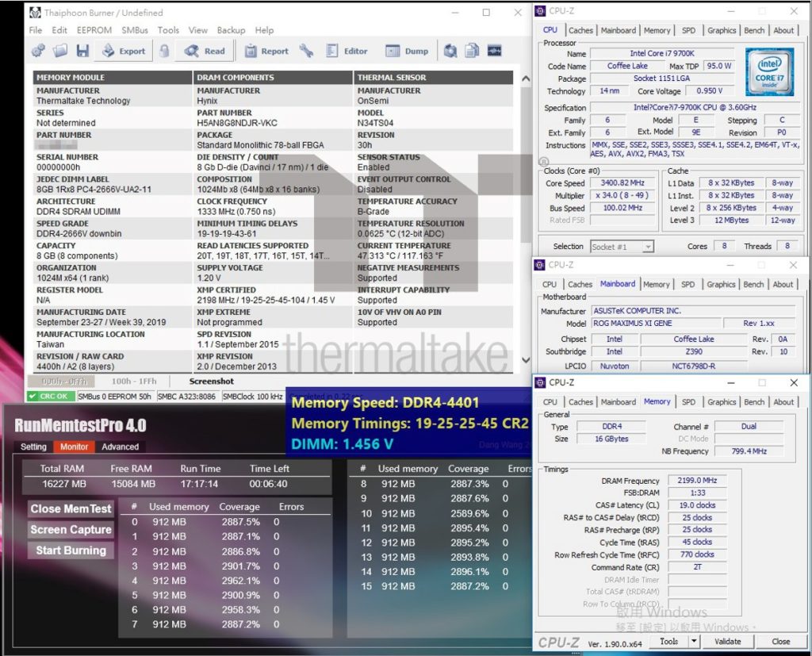Open the Monitor tab in RunMemtestPro

(74, 447)
